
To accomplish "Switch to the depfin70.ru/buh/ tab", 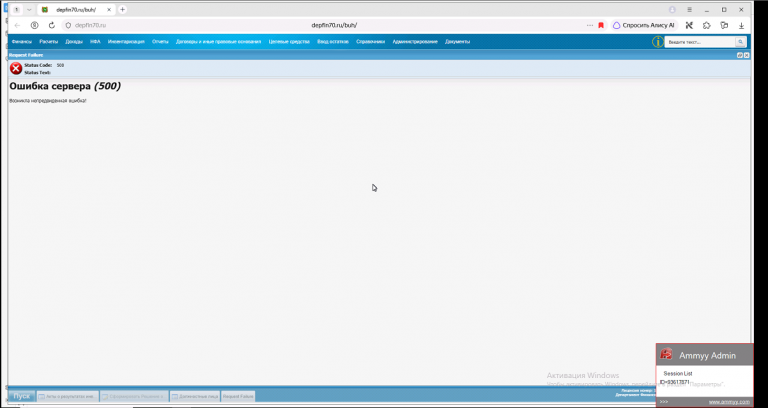I will coord(75,10).
